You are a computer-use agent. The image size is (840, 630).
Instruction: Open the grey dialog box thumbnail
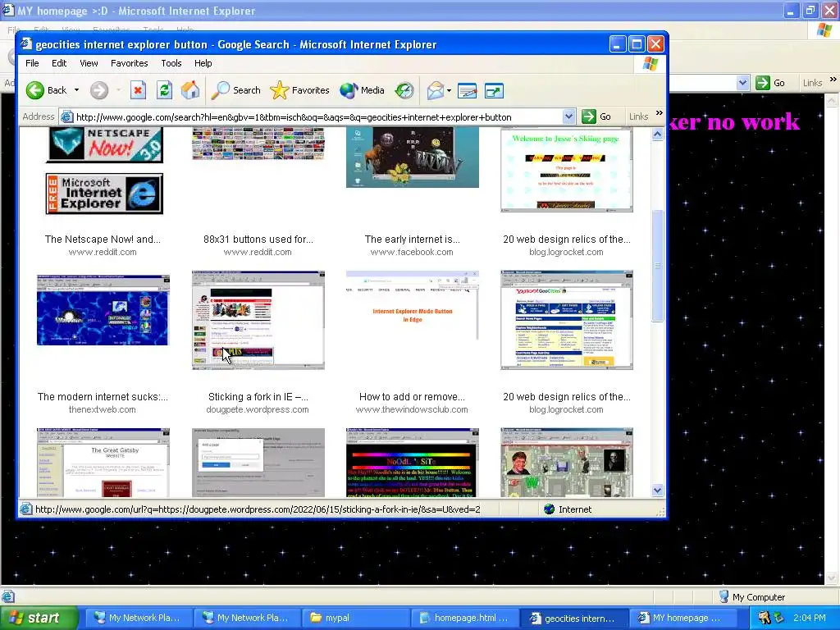258,463
